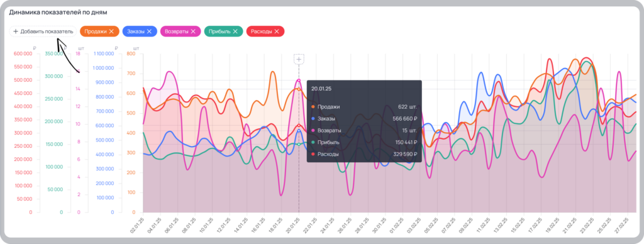Click the green 350 000 axis value
The height and width of the screenshot is (244, 644).
pyautogui.click(x=54, y=53)
